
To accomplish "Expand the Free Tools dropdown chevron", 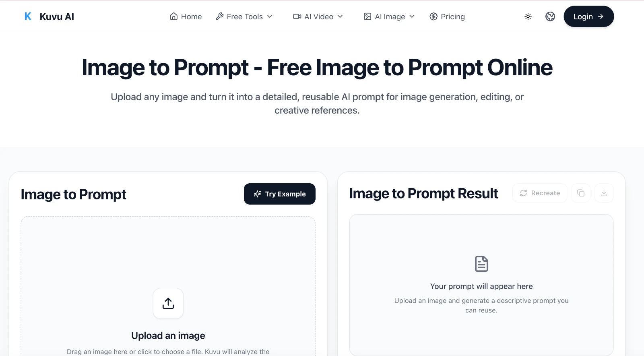I will click(270, 17).
